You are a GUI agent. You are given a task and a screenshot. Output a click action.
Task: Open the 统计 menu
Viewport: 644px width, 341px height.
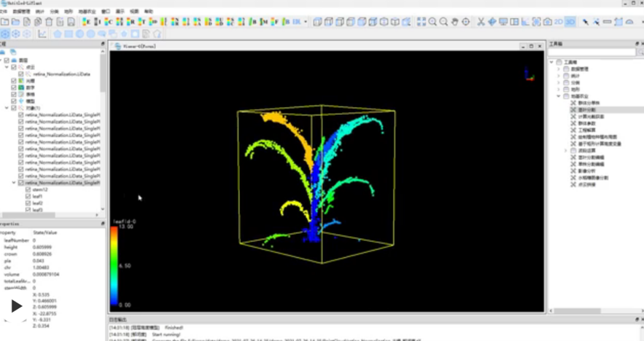point(40,11)
